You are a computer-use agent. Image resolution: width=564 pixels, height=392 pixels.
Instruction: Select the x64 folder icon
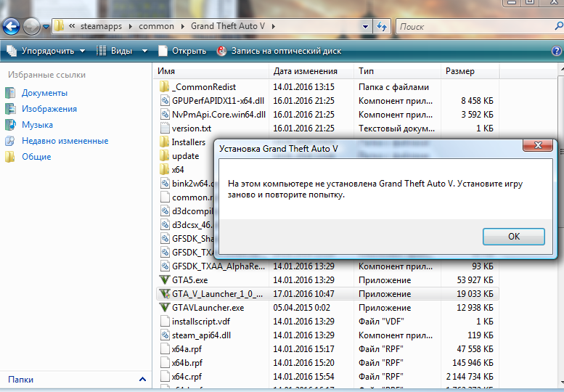coord(164,169)
